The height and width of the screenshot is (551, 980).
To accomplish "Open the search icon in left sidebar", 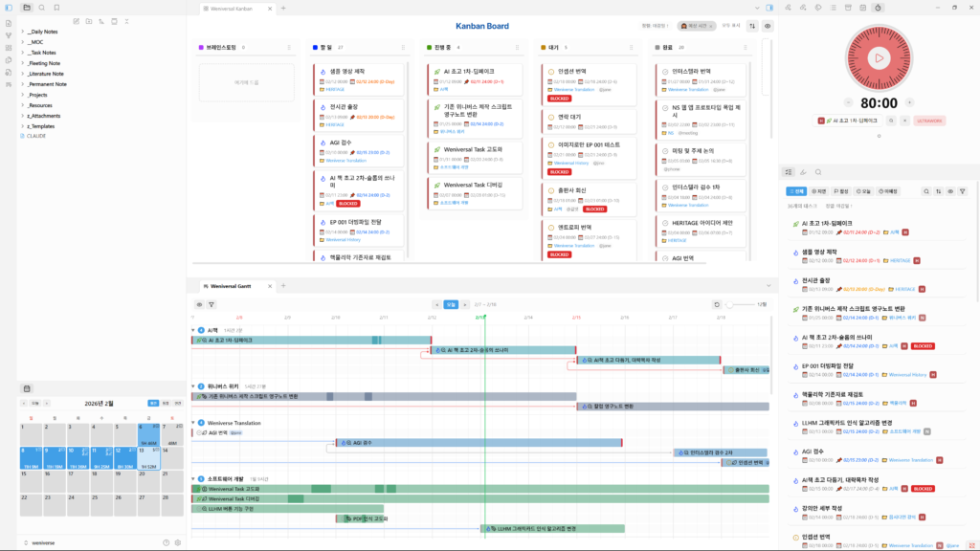I will click(41, 8).
